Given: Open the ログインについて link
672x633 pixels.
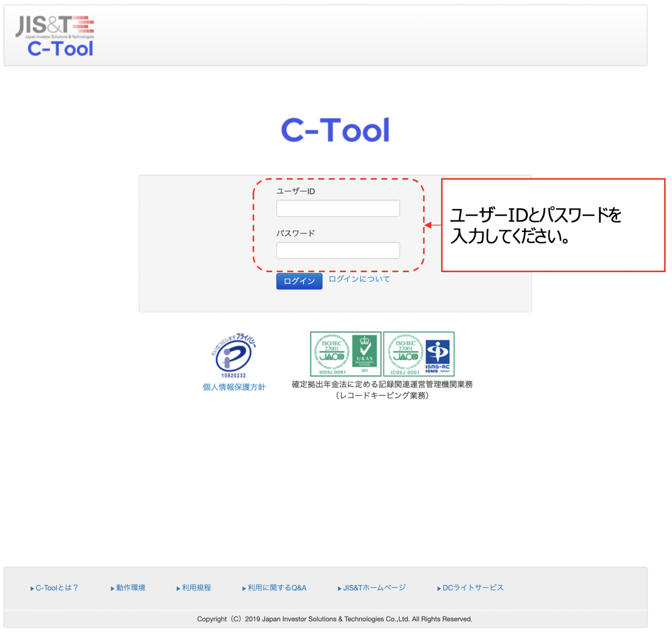Looking at the screenshot, I should pyautogui.click(x=359, y=279).
